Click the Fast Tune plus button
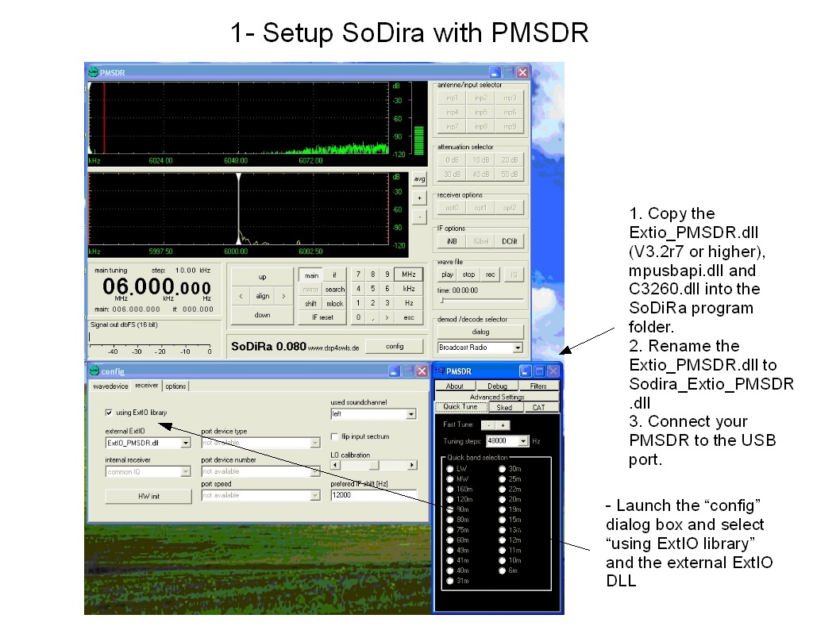 point(503,425)
